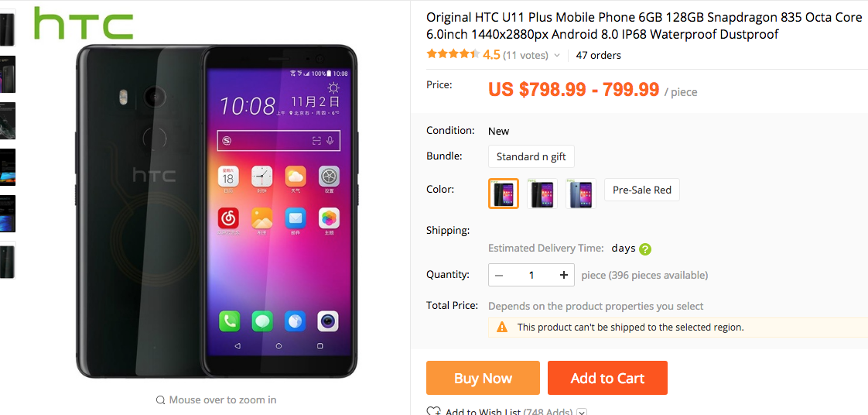The image size is (868, 415).
Task: Choose the Pre-Sale Red color option
Action: [641, 190]
